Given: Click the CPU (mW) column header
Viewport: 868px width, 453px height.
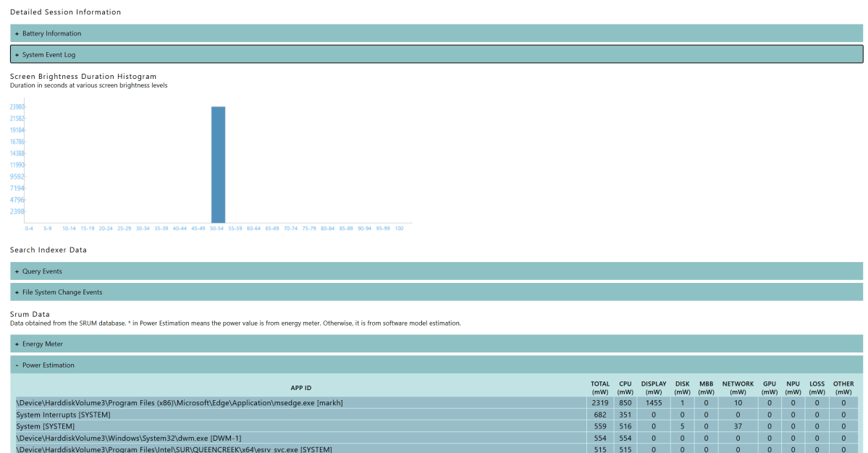Looking at the screenshot, I should tap(625, 388).
